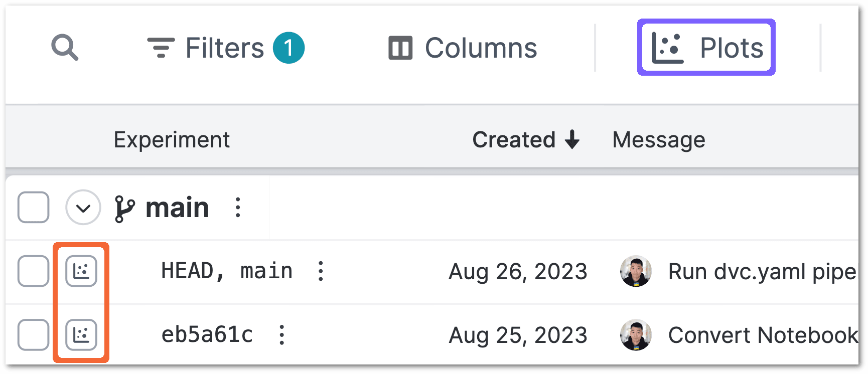Sort by the Created column header
Viewport: 868px width, 374px height.
tap(526, 139)
